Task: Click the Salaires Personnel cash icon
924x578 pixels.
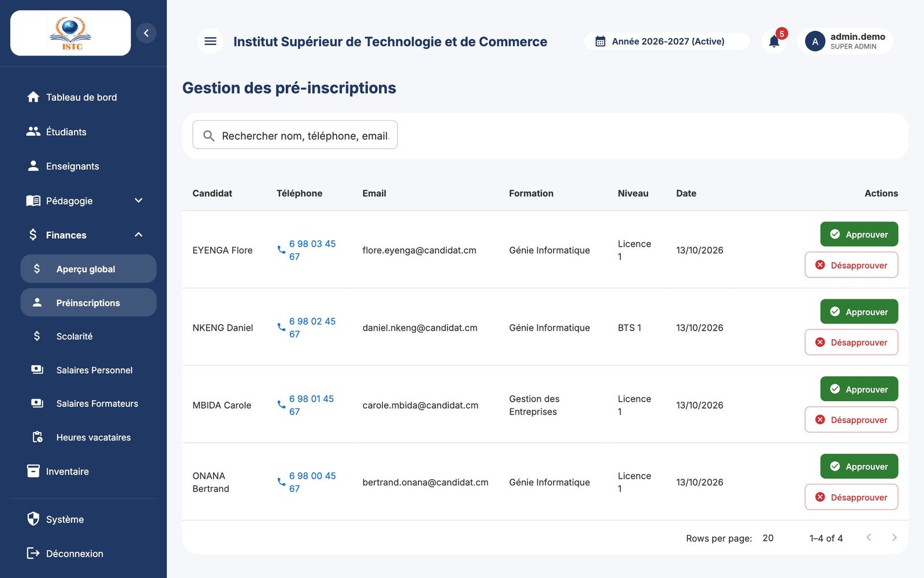Action: 37,370
